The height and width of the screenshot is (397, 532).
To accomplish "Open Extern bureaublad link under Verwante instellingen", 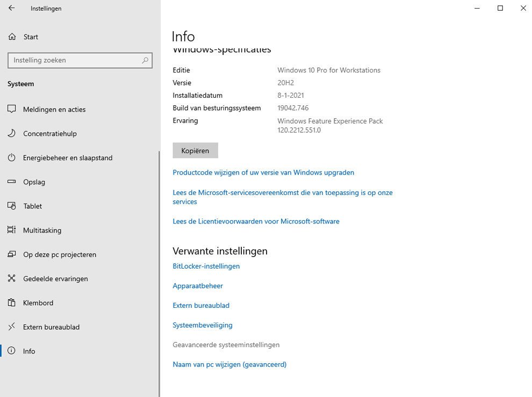I will pos(201,305).
